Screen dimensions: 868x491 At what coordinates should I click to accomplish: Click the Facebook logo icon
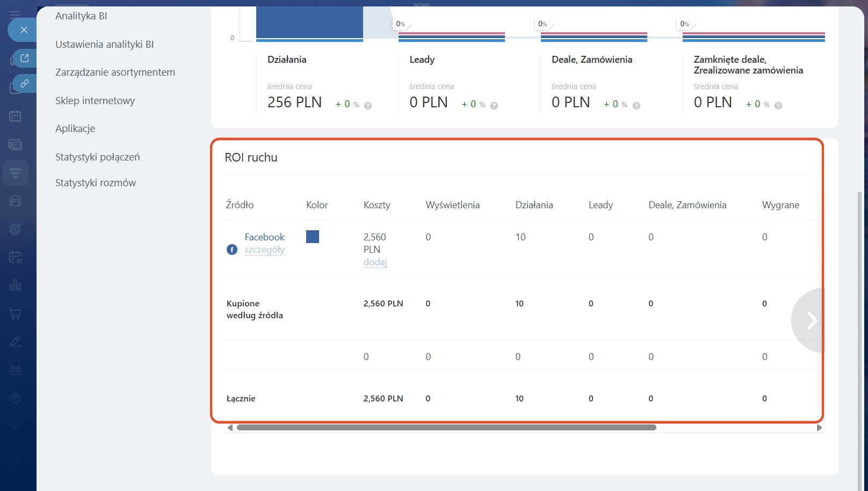click(232, 250)
